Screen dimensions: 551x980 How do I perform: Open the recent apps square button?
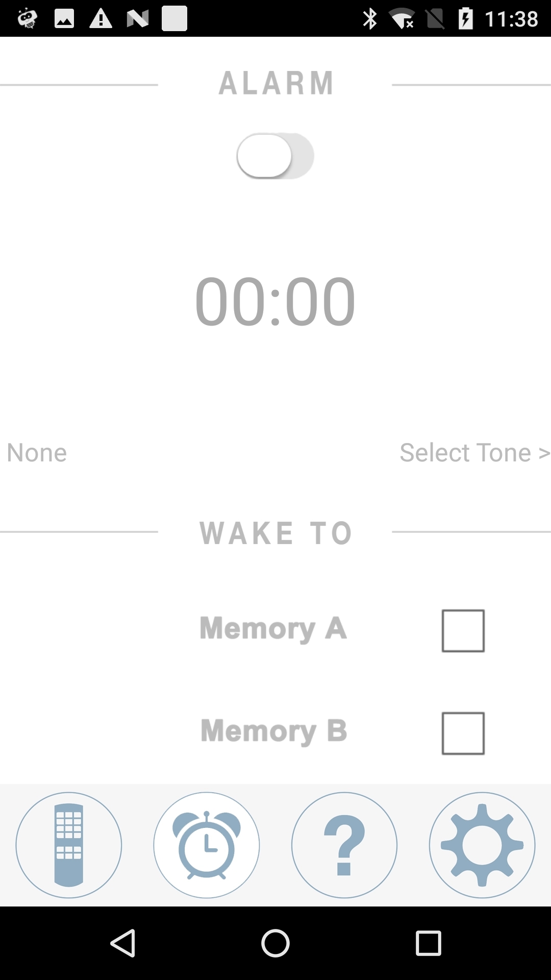[428, 943]
